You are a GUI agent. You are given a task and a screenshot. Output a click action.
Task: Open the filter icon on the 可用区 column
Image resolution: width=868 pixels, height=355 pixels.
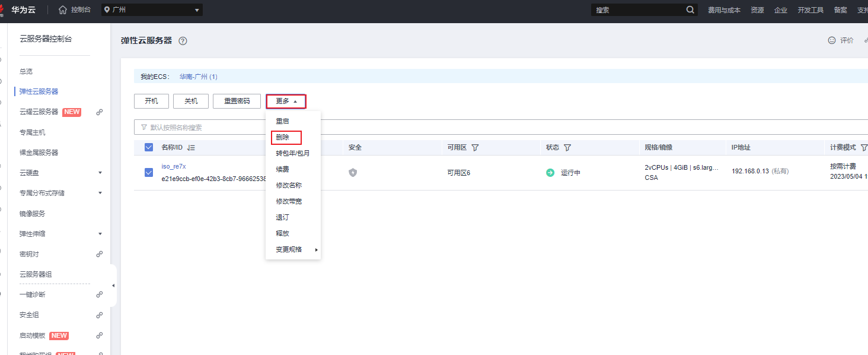(x=474, y=147)
